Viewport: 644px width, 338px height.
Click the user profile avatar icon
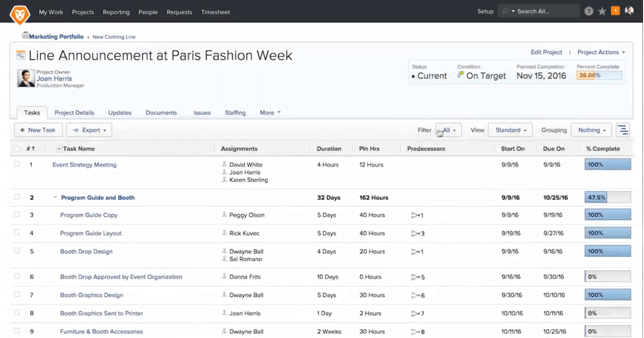[629, 11]
